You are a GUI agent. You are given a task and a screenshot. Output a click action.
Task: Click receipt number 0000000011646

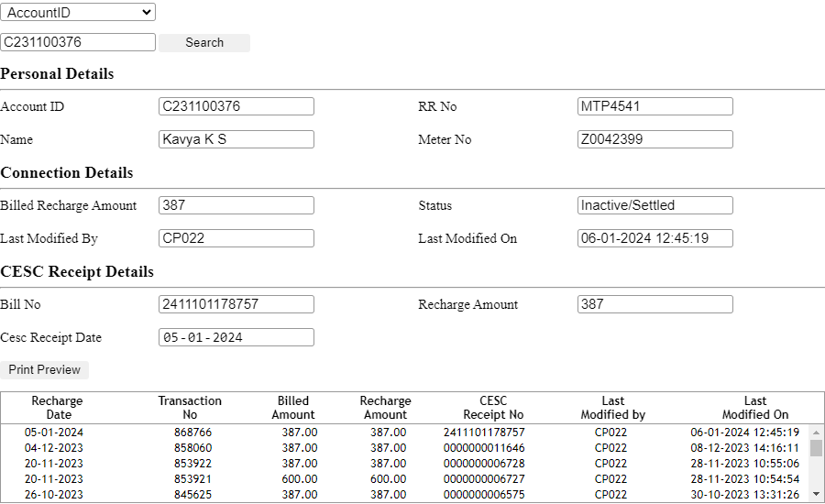pos(484,448)
